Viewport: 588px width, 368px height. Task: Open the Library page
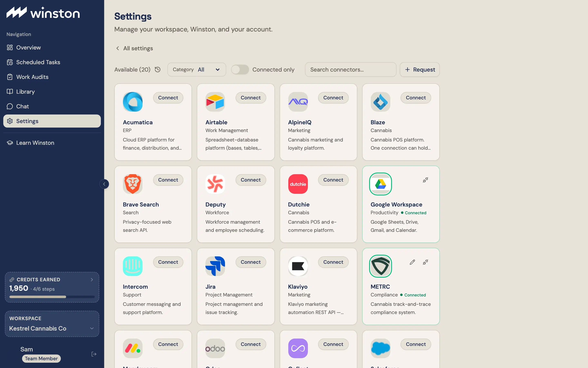pyautogui.click(x=52, y=92)
